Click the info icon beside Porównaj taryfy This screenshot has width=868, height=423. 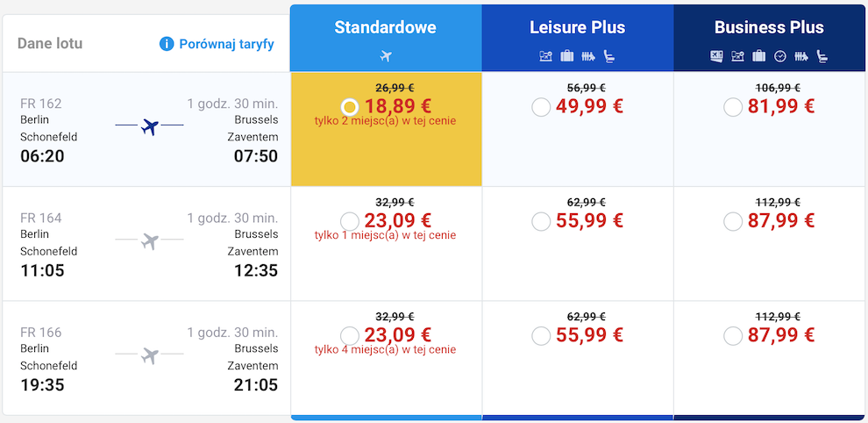[x=167, y=44]
